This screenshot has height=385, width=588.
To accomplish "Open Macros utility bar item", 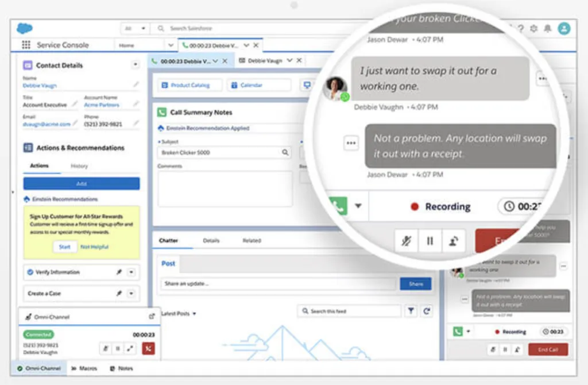I will pyautogui.click(x=84, y=368).
